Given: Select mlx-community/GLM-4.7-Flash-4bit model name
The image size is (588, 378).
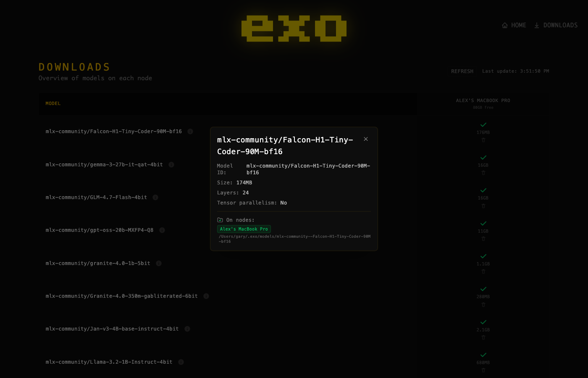Looking at the screenshot, I should click(96, 197).
